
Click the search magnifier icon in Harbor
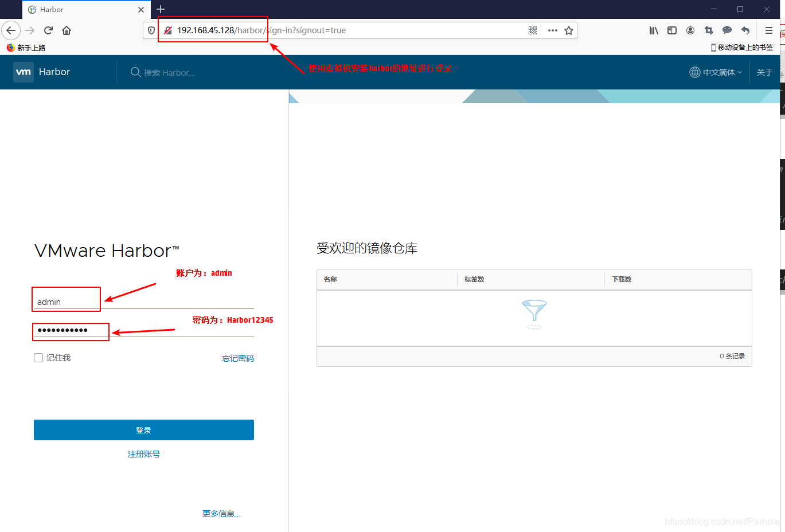pos(136,72)
